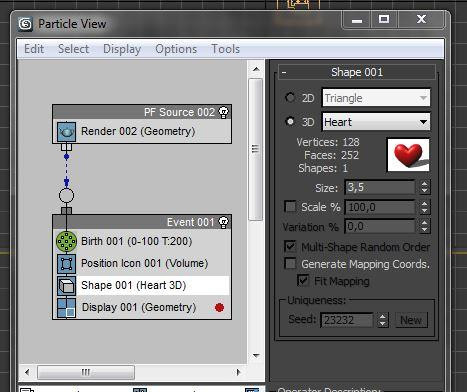Click the horizontal scrollbar left arrow
This screenshot has width=467, height=392.
[27, 372]
